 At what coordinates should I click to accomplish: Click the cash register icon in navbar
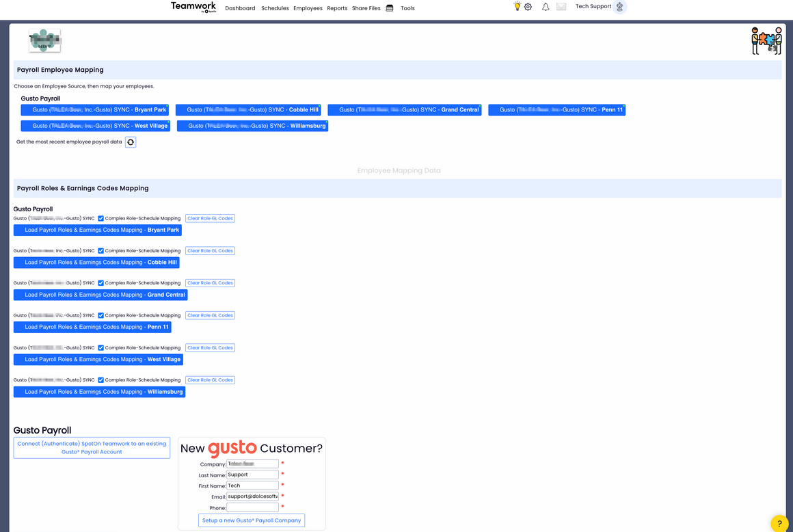[390, 8]
